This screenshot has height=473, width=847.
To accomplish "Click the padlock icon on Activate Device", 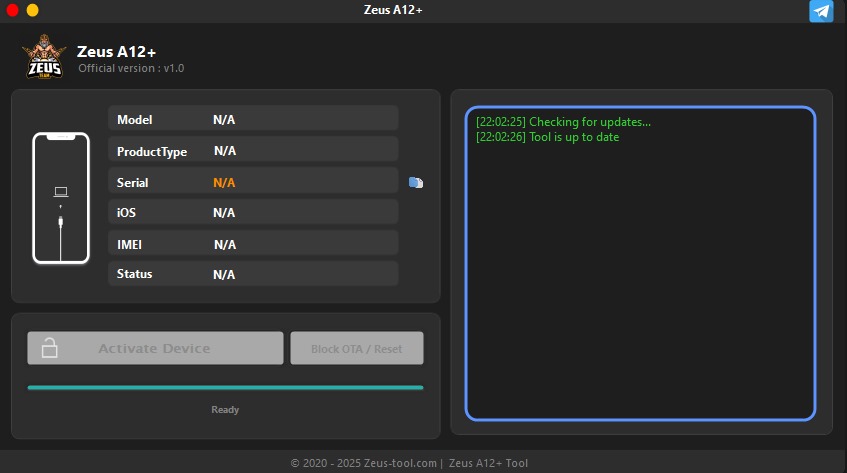I will coord(50,348).
